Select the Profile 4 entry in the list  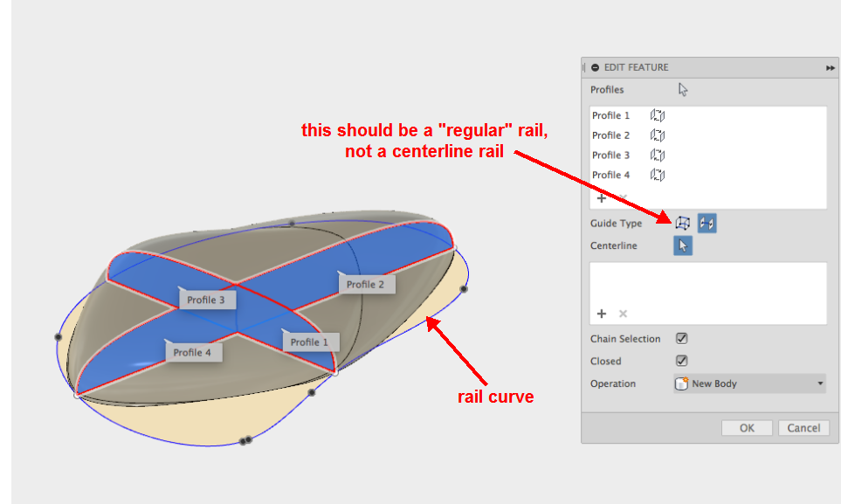pos(611,175)
